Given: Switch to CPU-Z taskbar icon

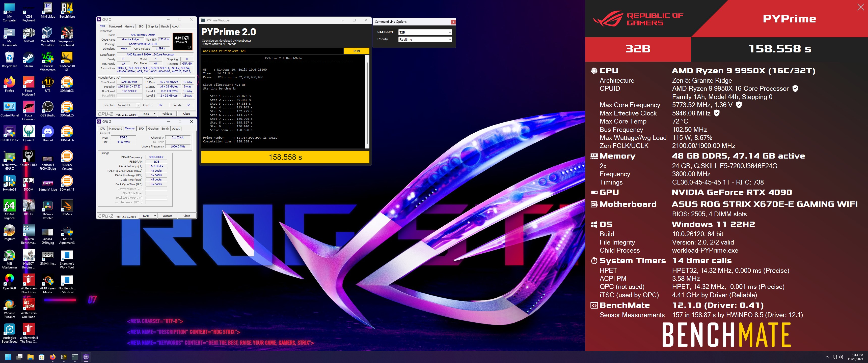Looking at the screenshot, I should click(86, 357).
